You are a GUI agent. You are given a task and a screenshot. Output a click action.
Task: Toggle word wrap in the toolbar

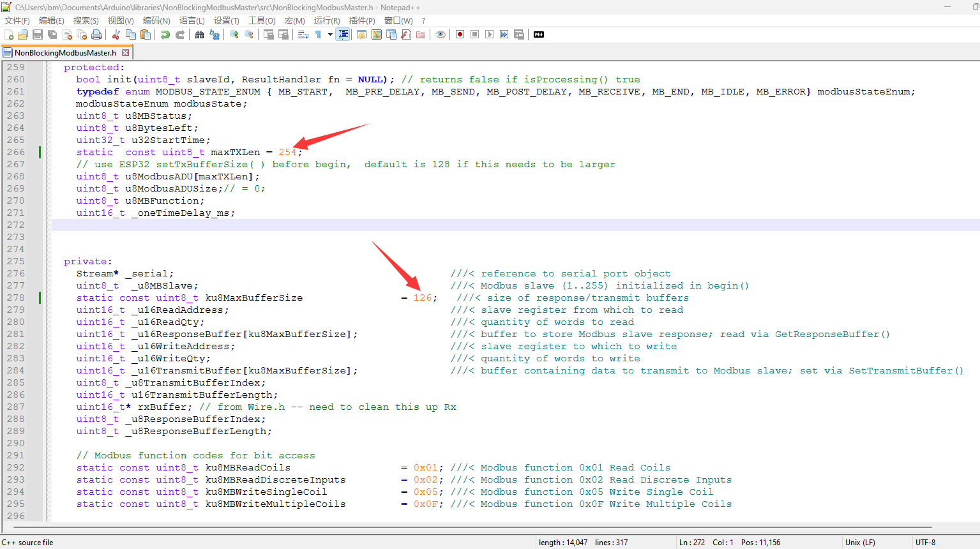click(303, 34)
